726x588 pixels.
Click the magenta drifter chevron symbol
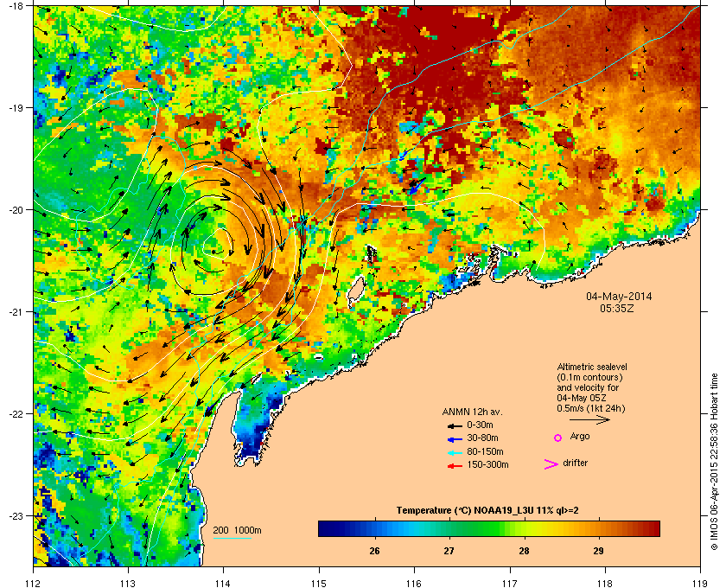click(551, 464)
